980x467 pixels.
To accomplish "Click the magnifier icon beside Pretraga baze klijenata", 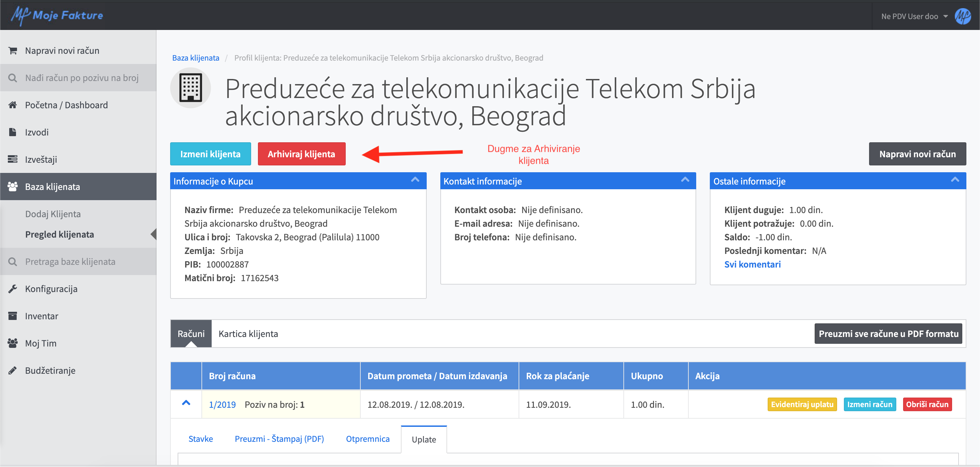I will 13,261.
